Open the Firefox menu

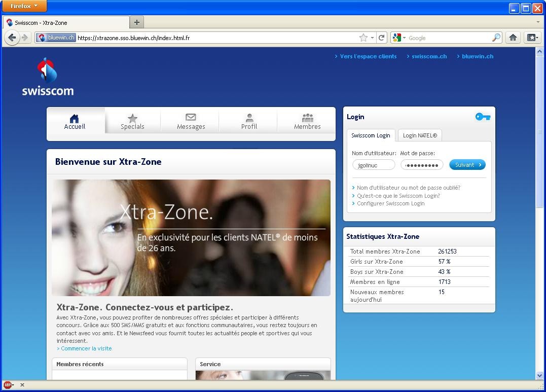(23, 6)
